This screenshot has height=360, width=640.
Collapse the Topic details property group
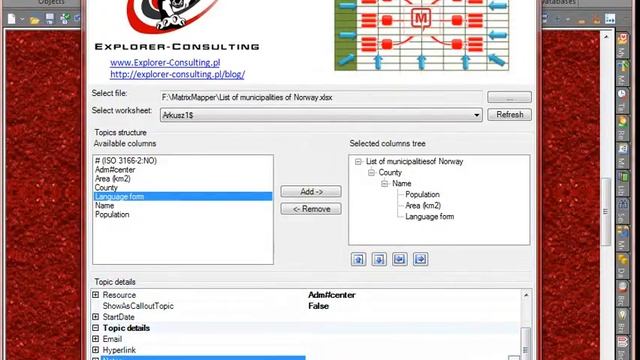(x=96, y=328)
